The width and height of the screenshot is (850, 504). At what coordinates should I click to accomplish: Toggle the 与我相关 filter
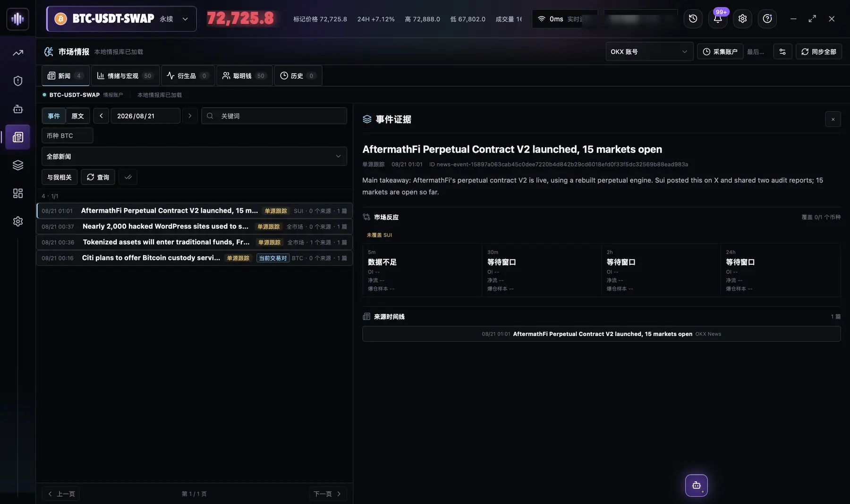pos(59,177)
